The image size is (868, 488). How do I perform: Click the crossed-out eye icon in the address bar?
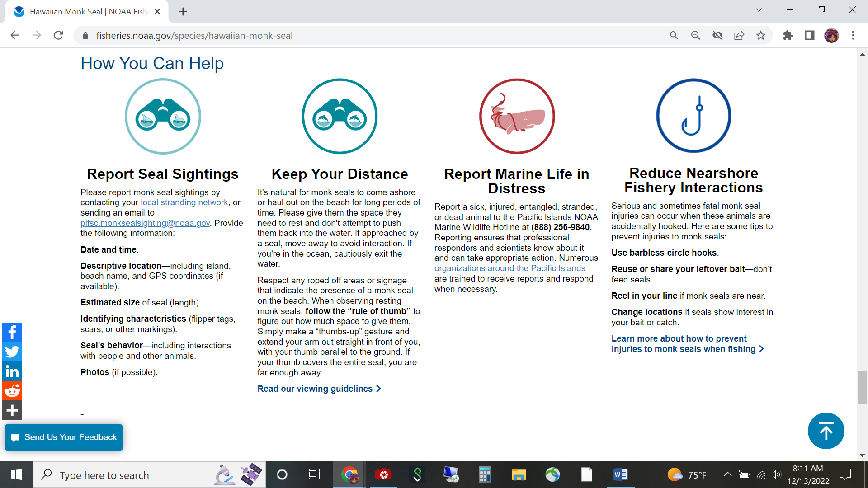[717, 35]
